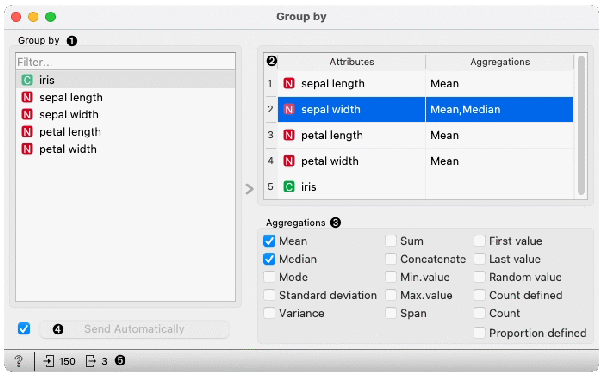Click the Mean cell of the petal length row

(x=499, y=135)
